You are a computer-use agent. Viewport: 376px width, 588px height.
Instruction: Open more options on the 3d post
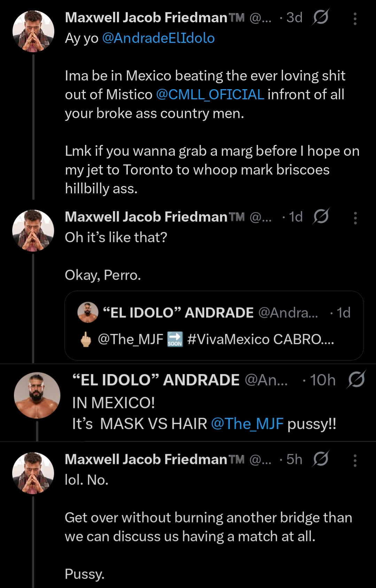pyautogui.click(x=355, y=18)
